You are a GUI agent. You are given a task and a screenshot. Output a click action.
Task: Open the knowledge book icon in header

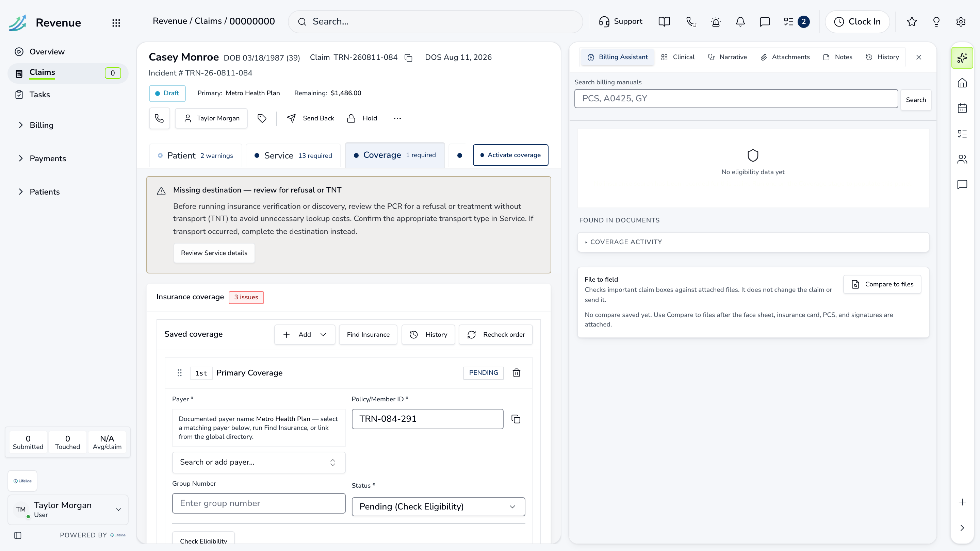point(664,22)
